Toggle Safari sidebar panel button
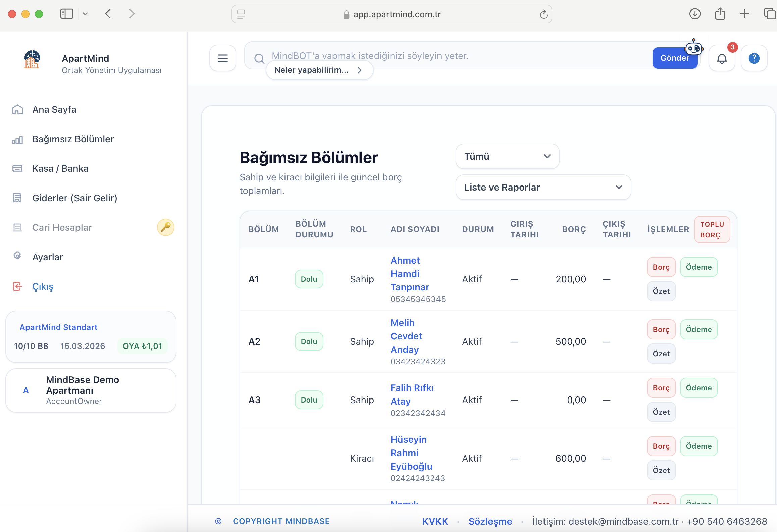 click(66, 14)
